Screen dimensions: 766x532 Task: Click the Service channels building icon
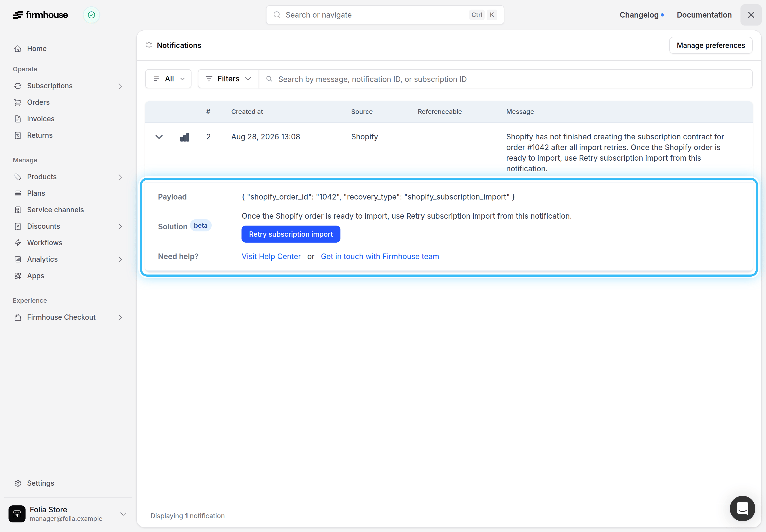18,210
